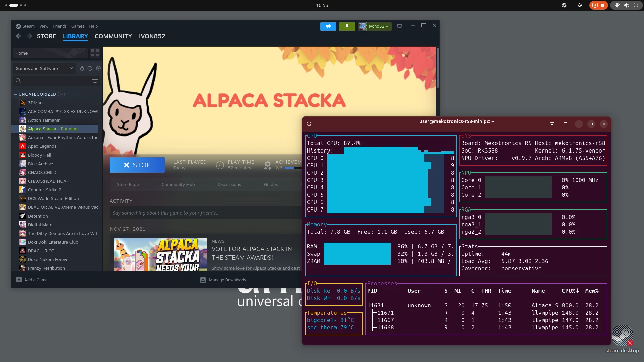Open the Friends menu
The image size is (644, 362).
point(60,26)
